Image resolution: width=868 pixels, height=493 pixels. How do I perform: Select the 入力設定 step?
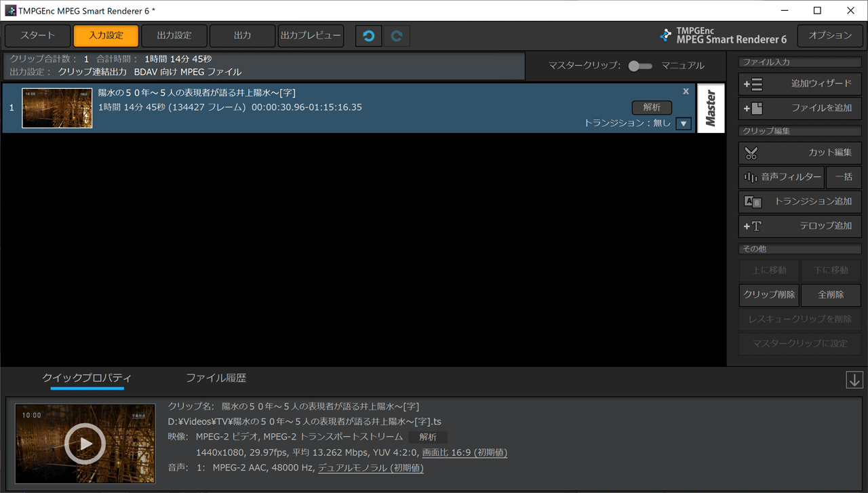pos(106,35)
